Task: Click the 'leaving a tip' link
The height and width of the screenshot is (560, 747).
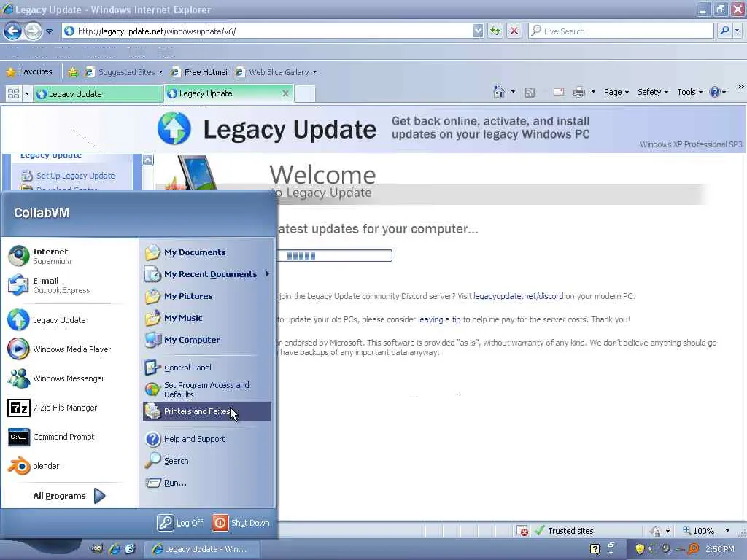Action: 439,319
